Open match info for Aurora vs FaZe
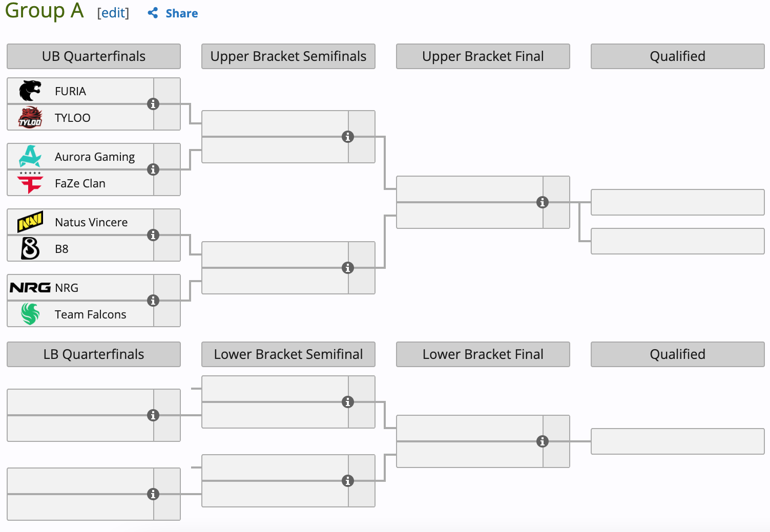Viewport: 770px width, 532px height. click(x=153, y=169)
